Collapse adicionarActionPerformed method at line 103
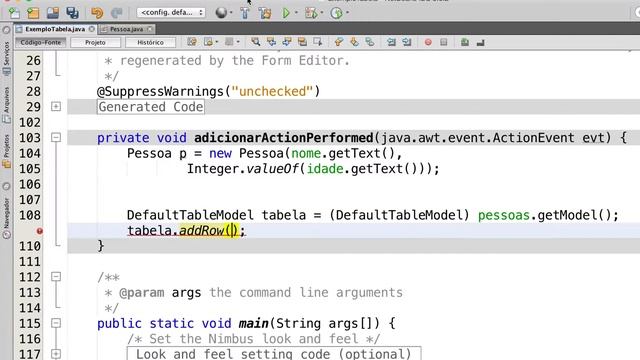The height and width of the screenshot is (360, 640). (56, 138)
